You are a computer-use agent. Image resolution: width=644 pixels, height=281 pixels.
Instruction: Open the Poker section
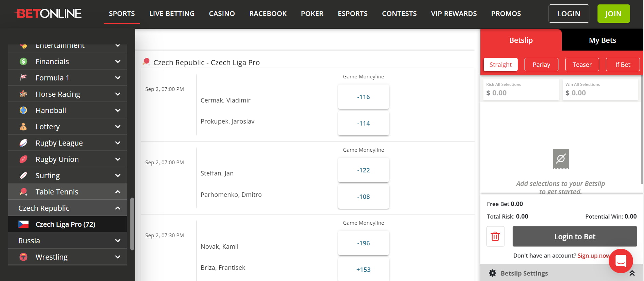pyautogui.click(x=312, y=14)
